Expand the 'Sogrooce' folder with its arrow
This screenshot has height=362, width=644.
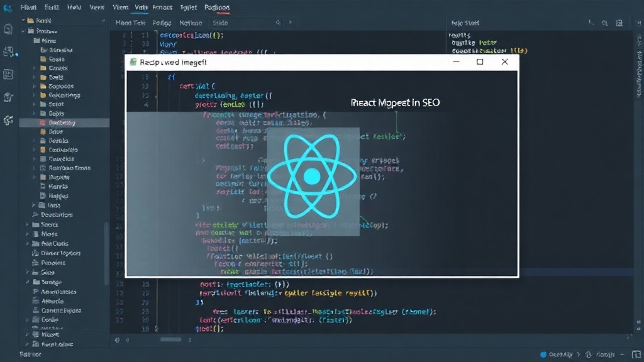point(35,86)
